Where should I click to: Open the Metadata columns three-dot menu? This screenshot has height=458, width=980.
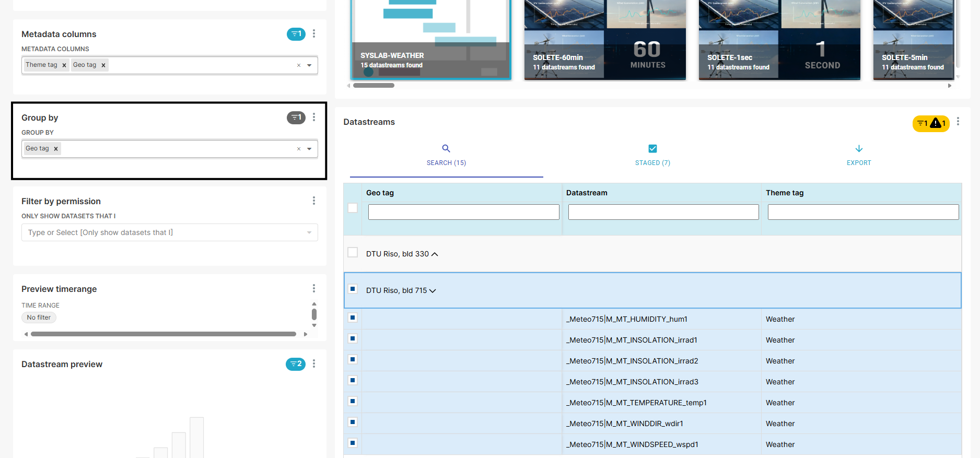pos(314,33)
